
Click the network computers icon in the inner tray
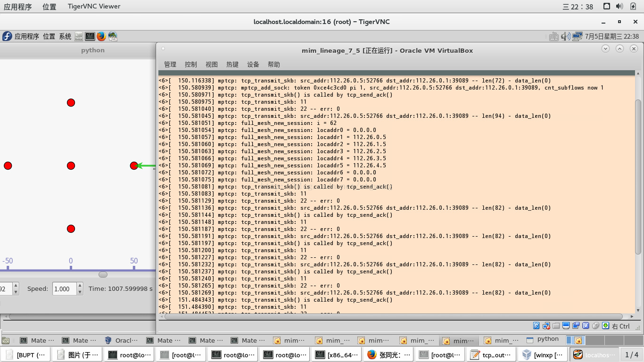pyautogui.click(x=578, y=36)
